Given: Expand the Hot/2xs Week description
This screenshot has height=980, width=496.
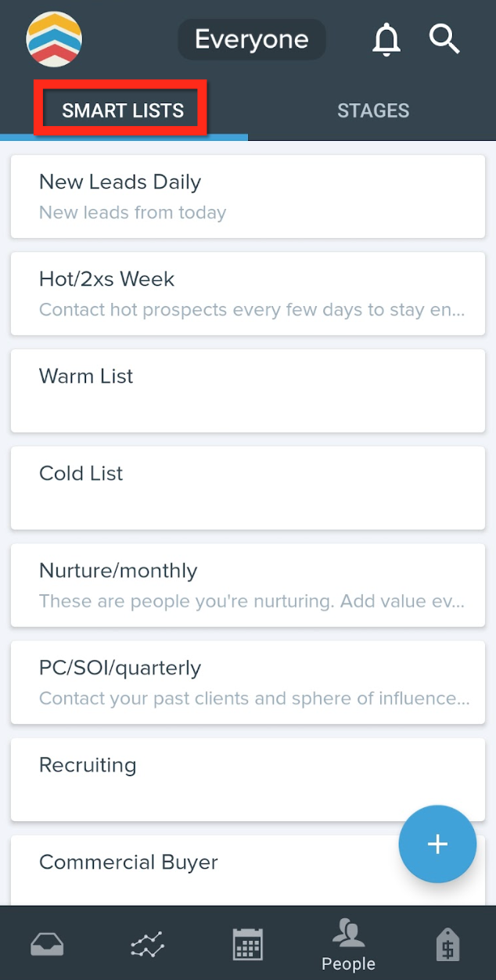Looking at the screenshot, I should [x=247, y=294].
